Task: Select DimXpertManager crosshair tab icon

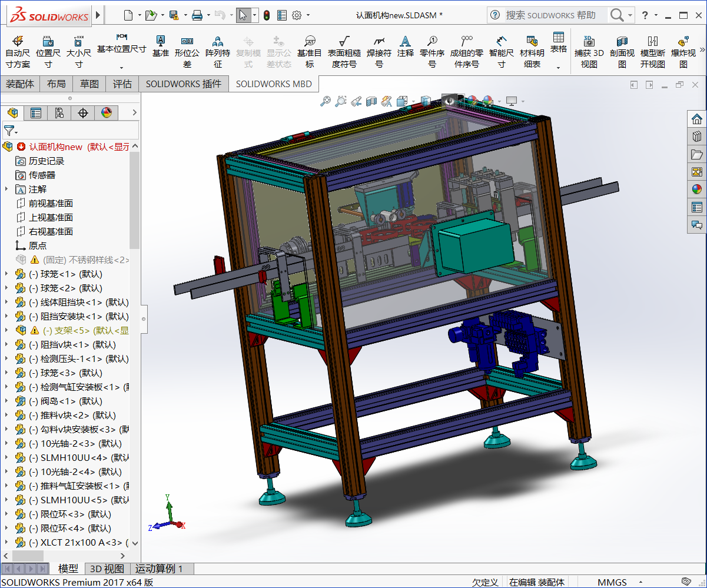Action: pyautogui.click(x=83, y=112)
